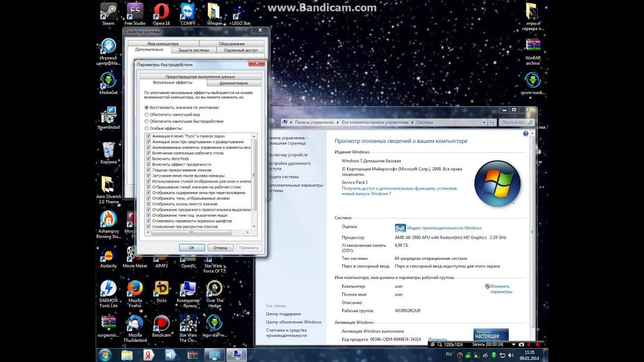Toggle 'Включение композиции рабочего стола' checkbox
The width and height of the screenshot is (644, 362).
(148, 153)
